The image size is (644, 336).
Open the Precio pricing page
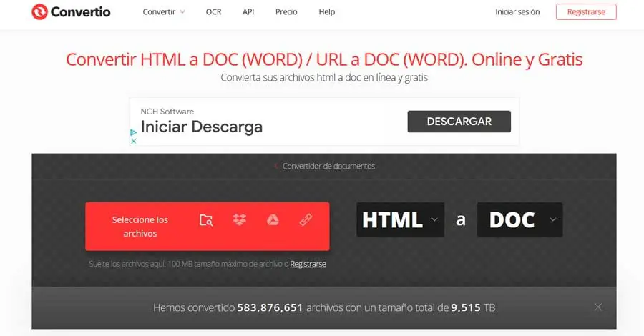click(x=286, y=12)
